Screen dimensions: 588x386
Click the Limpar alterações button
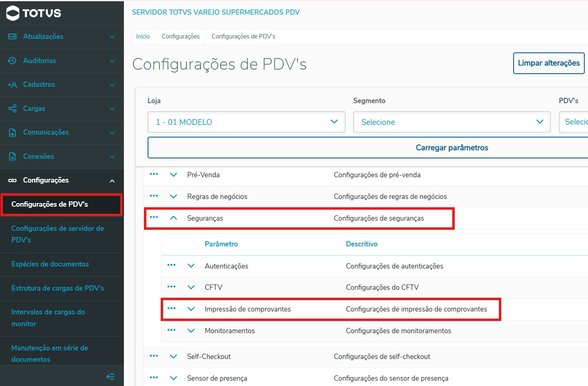tap(549, 63)
